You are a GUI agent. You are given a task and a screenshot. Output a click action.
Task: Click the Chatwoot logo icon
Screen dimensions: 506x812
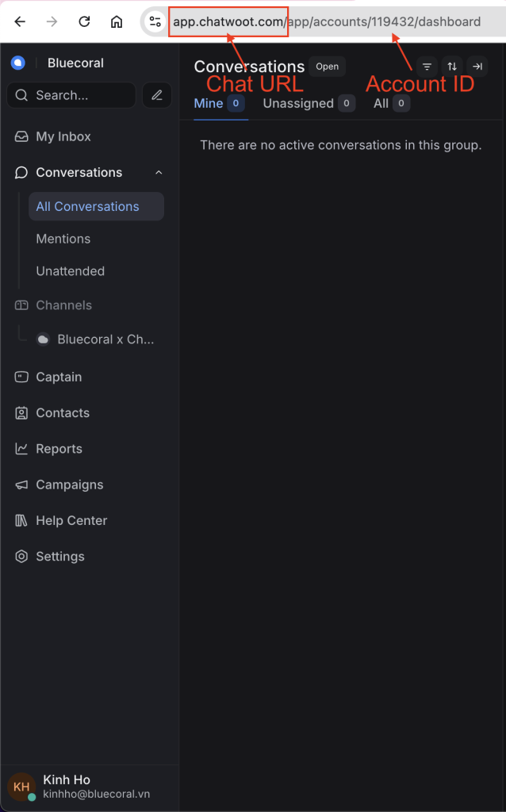18,63
